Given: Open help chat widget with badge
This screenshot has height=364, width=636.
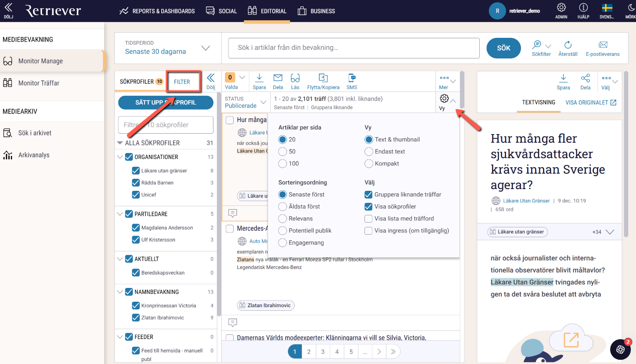Looking at the screenshot, I should pos(621,349).
